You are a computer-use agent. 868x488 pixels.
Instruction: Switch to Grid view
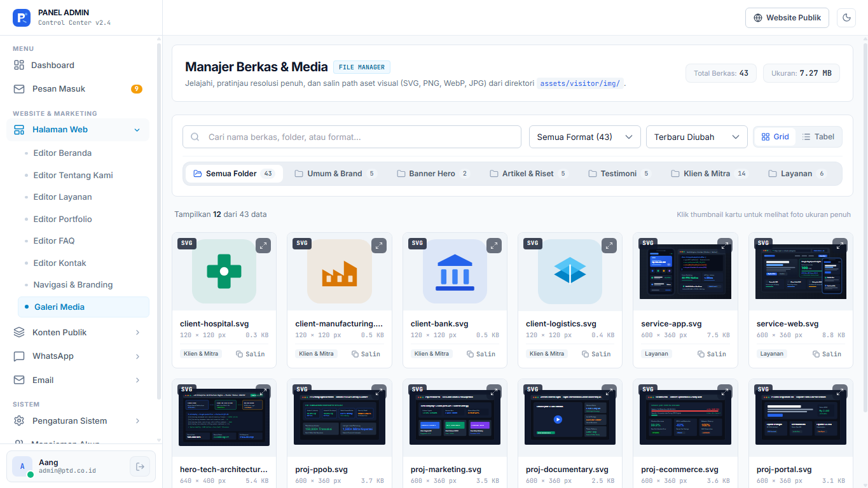click(775, 137)
